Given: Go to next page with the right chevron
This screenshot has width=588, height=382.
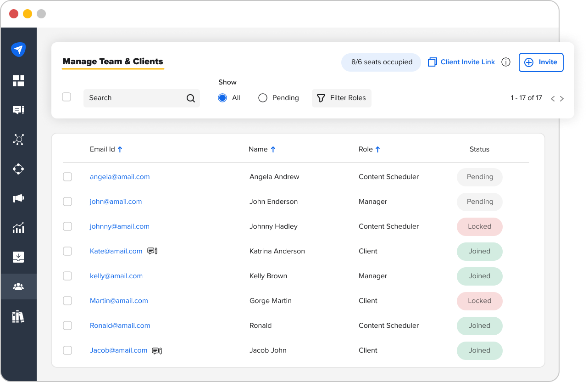Looking at the screenshot, I should (562, 98).
